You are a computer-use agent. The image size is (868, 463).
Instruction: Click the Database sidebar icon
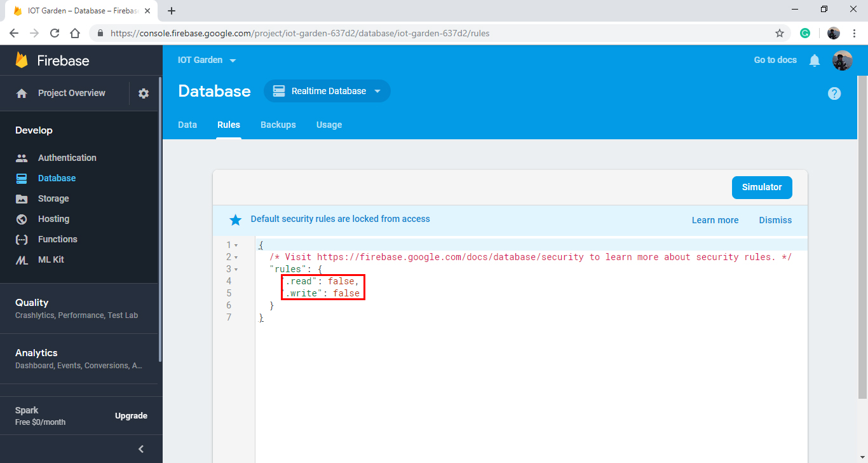point(22,178)
